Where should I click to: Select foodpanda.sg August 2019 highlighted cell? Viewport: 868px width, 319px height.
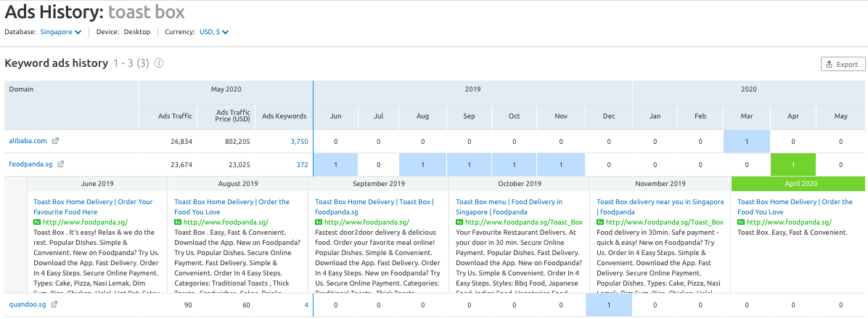pos(423,164)
